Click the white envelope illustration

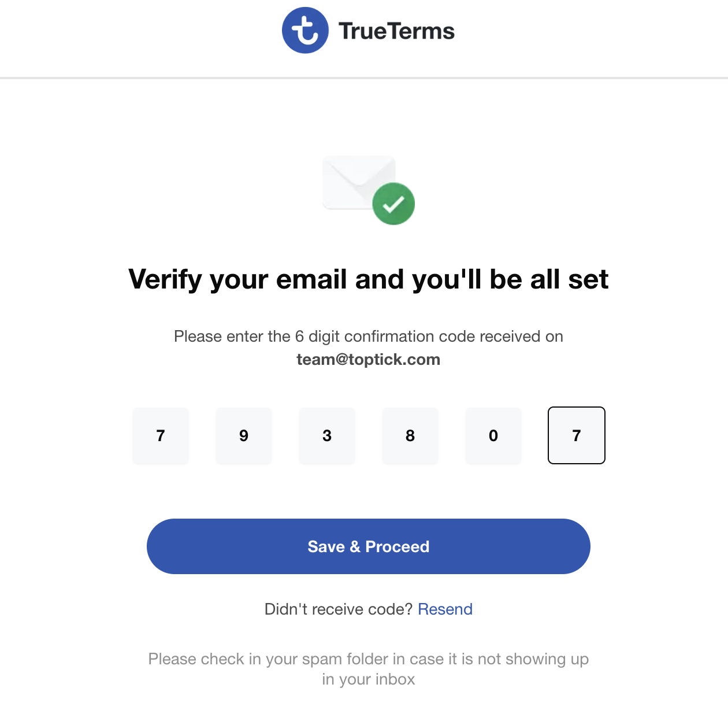tap(354, 180)
